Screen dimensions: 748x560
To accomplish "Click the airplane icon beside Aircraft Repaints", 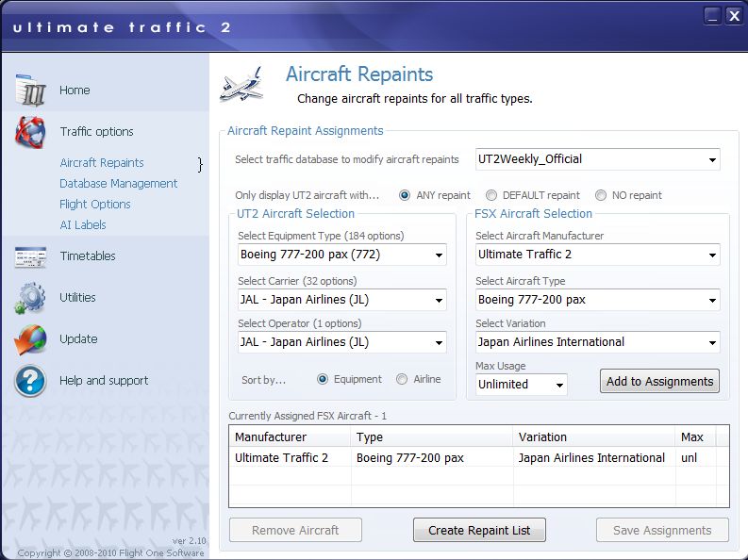I will pyautogui.click(x=241, y=85).
